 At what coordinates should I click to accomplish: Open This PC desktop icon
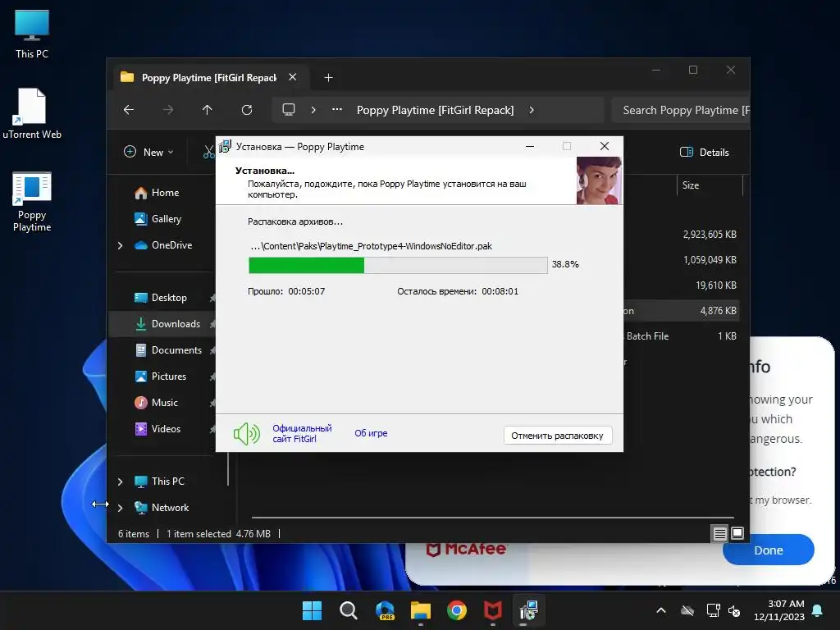pos(32,34)
